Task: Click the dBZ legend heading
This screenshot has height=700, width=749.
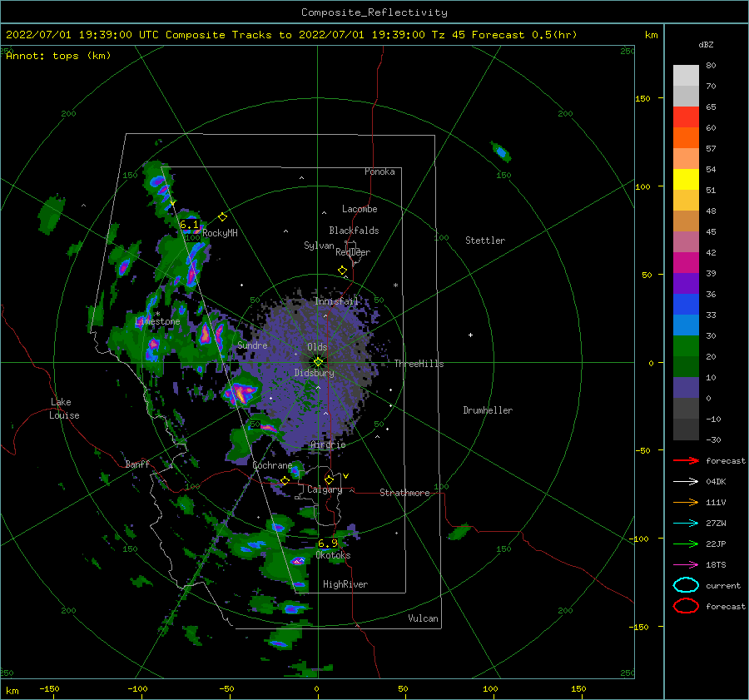Action: pos(706,44)
